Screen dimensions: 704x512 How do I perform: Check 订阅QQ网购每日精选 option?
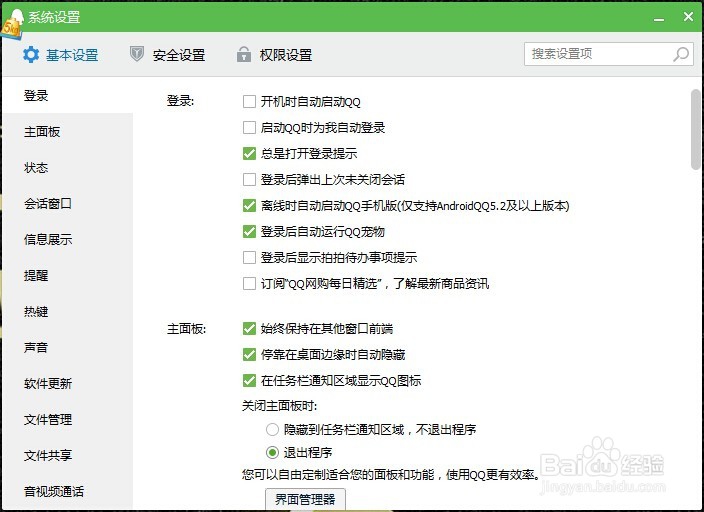tap(249, 284)
